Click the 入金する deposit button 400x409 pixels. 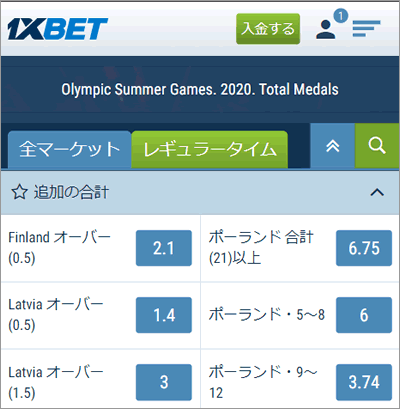point(268,29)
